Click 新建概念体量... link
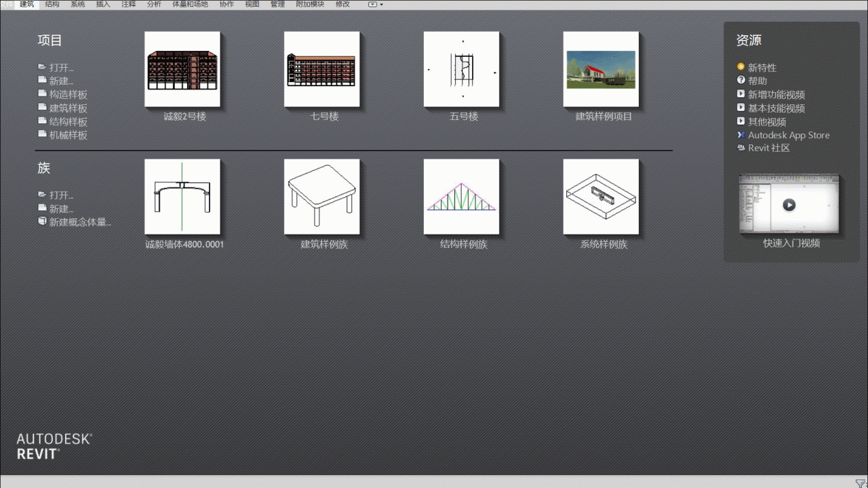This screenshot has width=868, height=488. pos(81,222)
